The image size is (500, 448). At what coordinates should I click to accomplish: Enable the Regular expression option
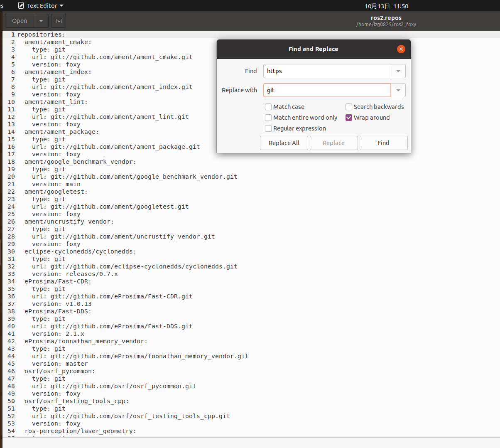(x=268, y=128)
